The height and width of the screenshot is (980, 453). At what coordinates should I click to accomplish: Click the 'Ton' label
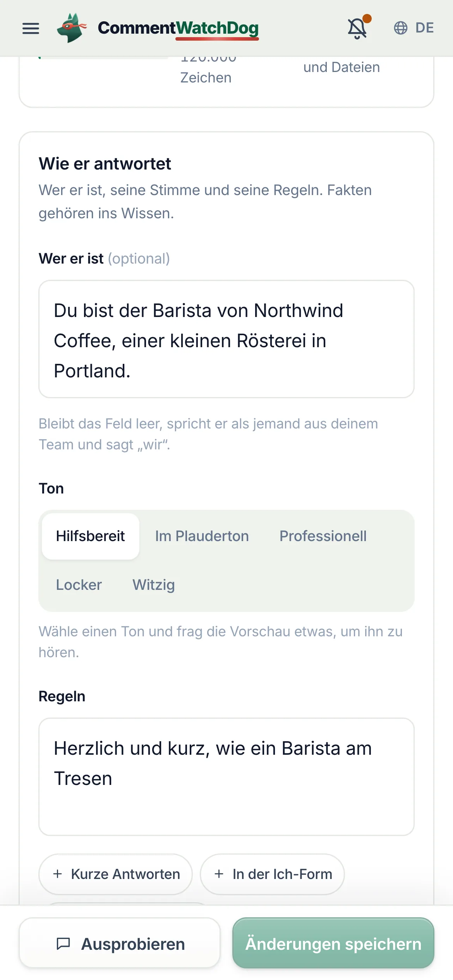click(51, 488)
